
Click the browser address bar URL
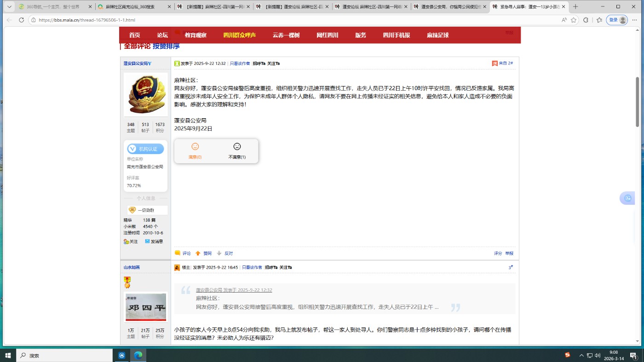tap(87, 20)
